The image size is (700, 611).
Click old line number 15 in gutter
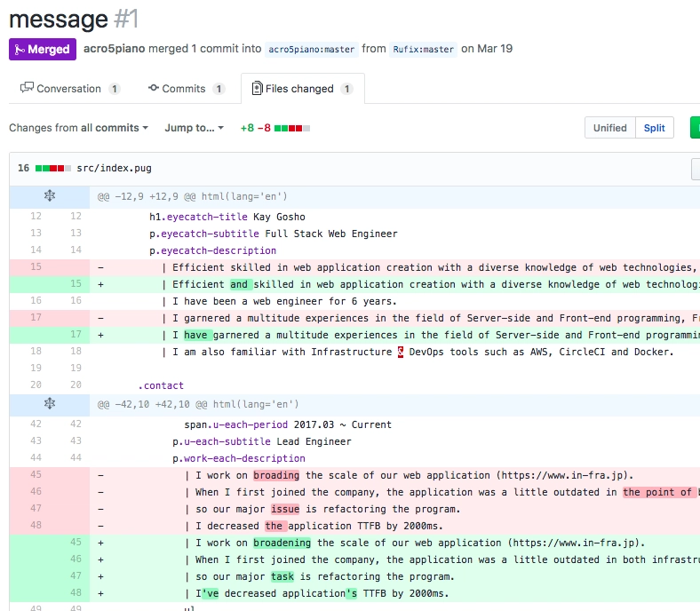[x=36, y=267]
